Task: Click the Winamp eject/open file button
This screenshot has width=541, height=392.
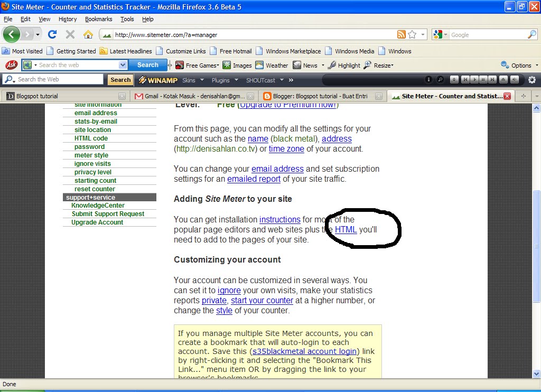Action: tap(503, 80)
